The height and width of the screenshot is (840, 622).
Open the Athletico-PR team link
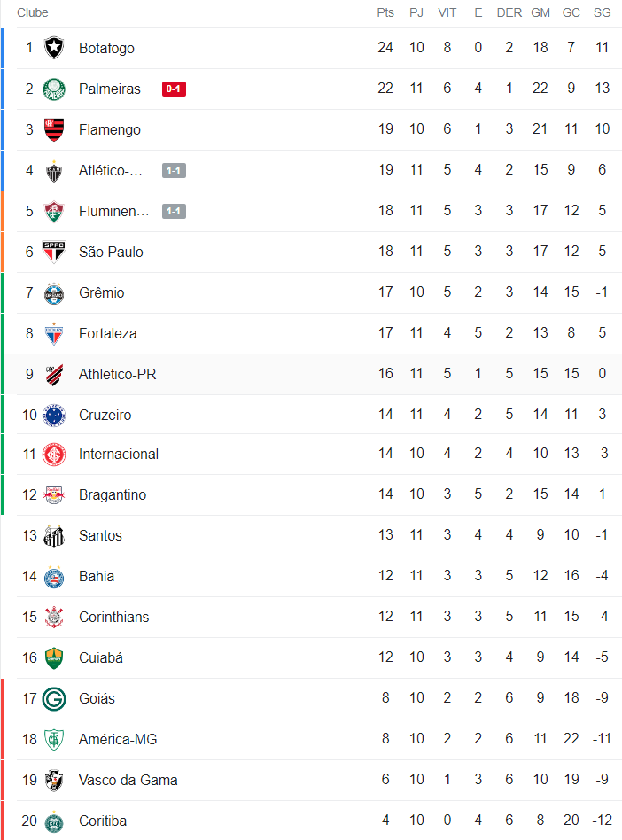[117, 374]
